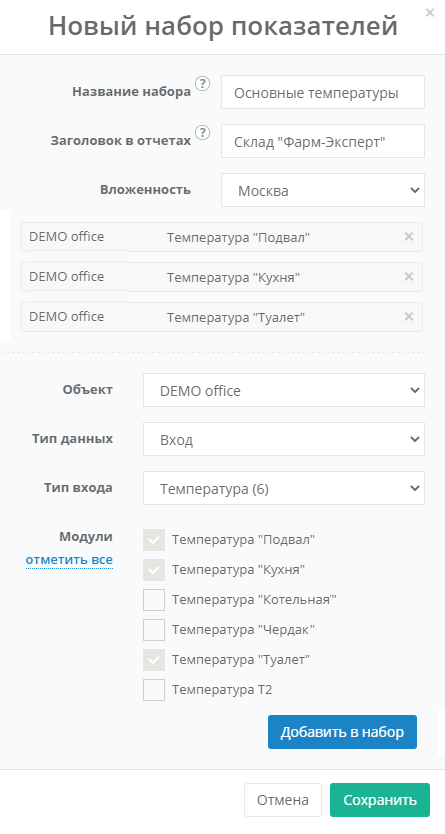Click the Добавить в набор button
The height and width of the screenshot is (834, 445).
(x=342, y=732)
